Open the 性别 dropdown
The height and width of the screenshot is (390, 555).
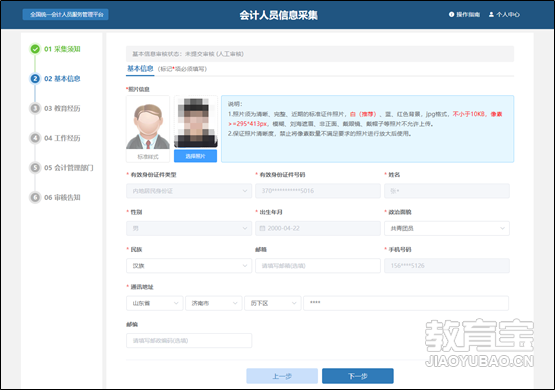point(189,228)
